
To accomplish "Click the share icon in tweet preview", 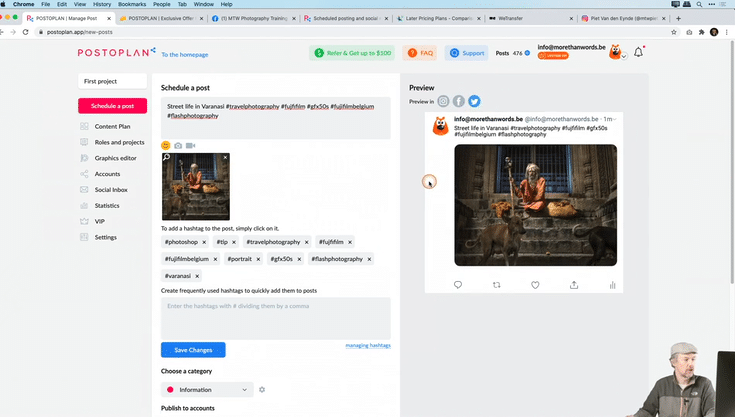I will click(x=574, y=285).
